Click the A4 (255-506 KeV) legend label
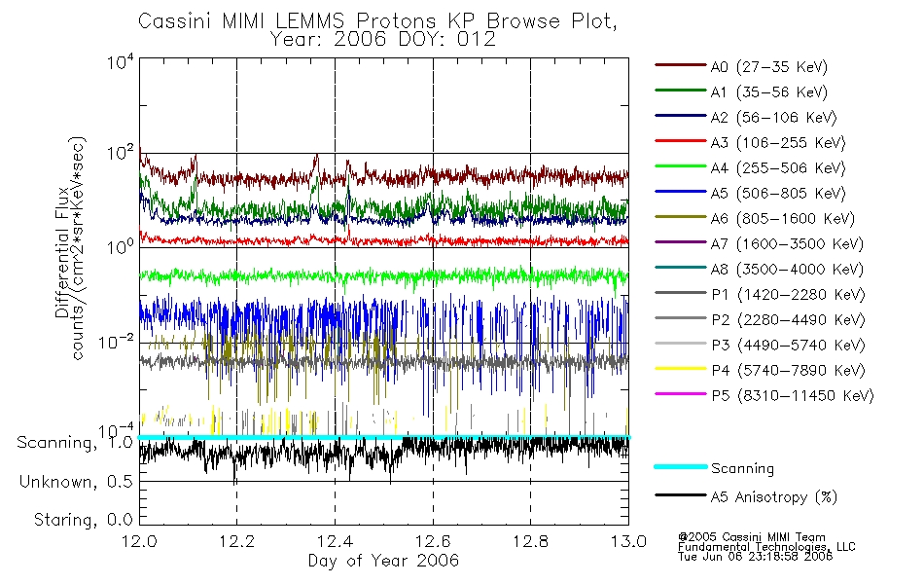The height and width of the screenshot is (584, 924). [778, 168]
